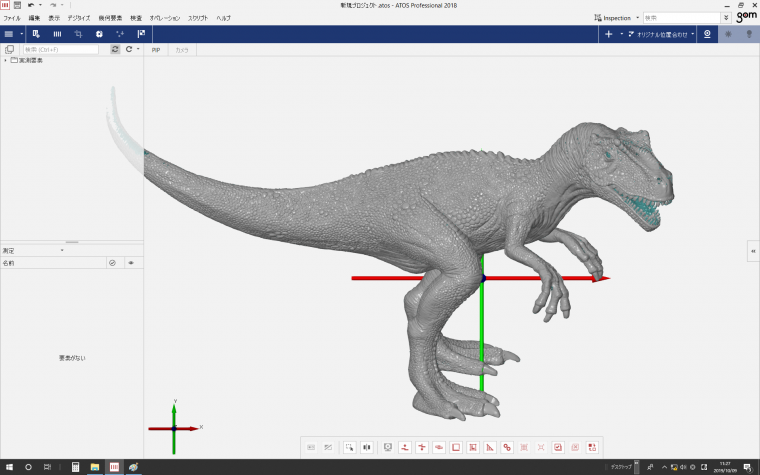Click the first icon in the bottom viewport toolbar
This screenshot has width=760, height=475.
click(311, 447)
